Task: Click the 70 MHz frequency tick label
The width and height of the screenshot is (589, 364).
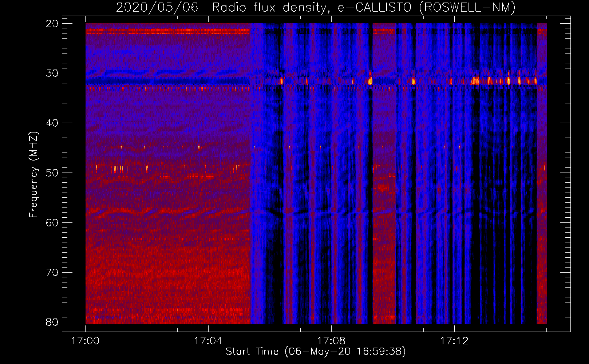Action: point(52,273)
